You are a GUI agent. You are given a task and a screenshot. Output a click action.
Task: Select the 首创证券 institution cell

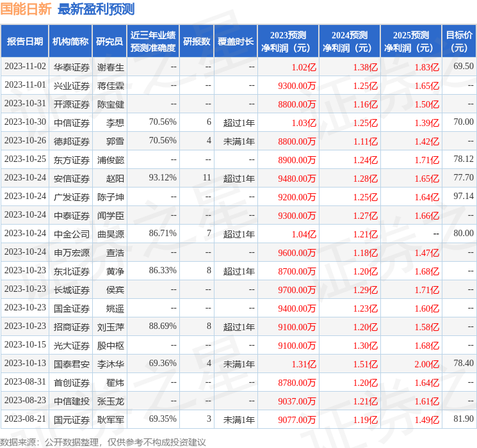point(72,383)
